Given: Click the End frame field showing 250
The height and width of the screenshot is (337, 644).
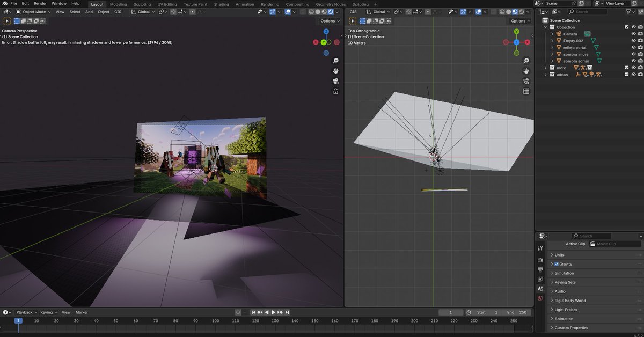Looking at the screenshot, I should coord(517,312).
